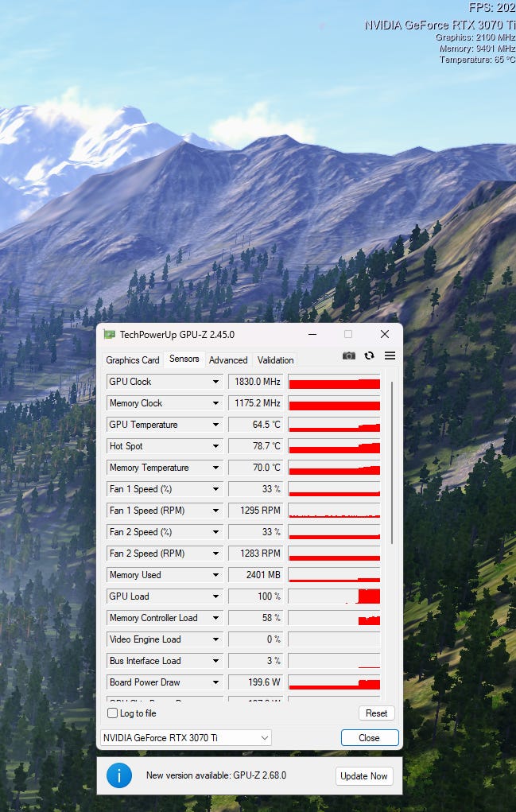
Task: Click the refresh icon in GPU-Z
Action: click(369, 355)
